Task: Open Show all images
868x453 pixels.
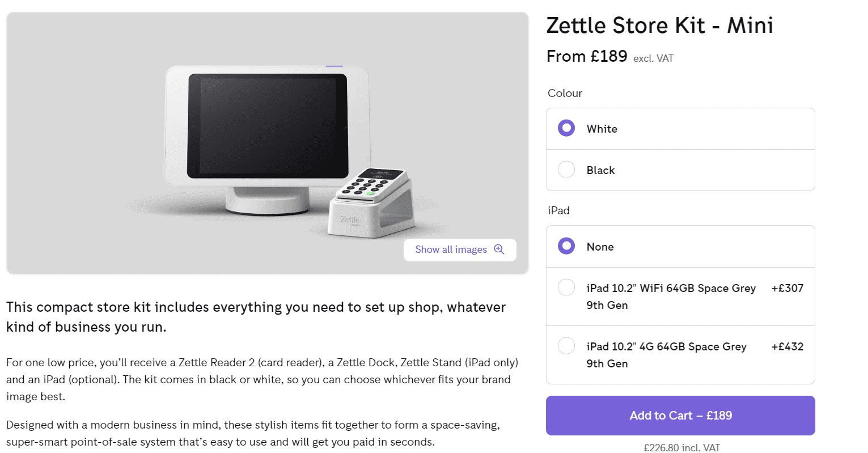Action: pyautogui.click(x=451, y=249)
